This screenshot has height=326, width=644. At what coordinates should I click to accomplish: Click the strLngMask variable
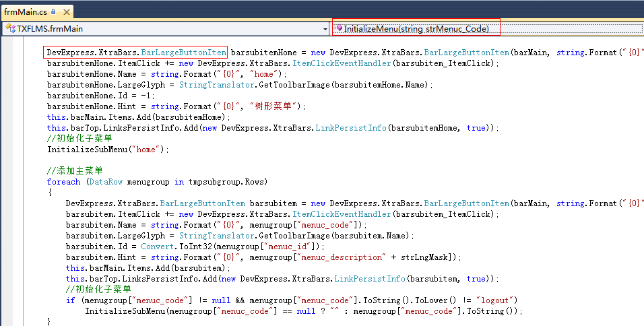pos(424,257)
